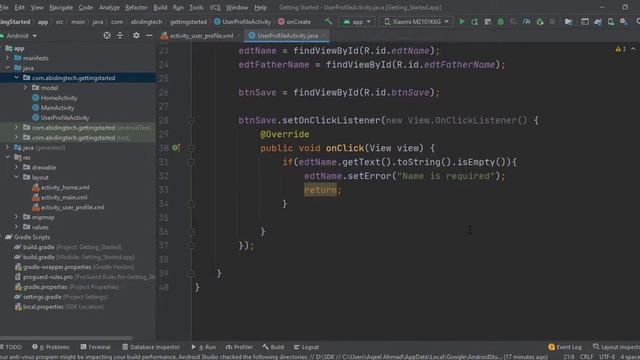Click the Debug app bug icon
This screenshot has height=360, width=640.
[500, 22]
